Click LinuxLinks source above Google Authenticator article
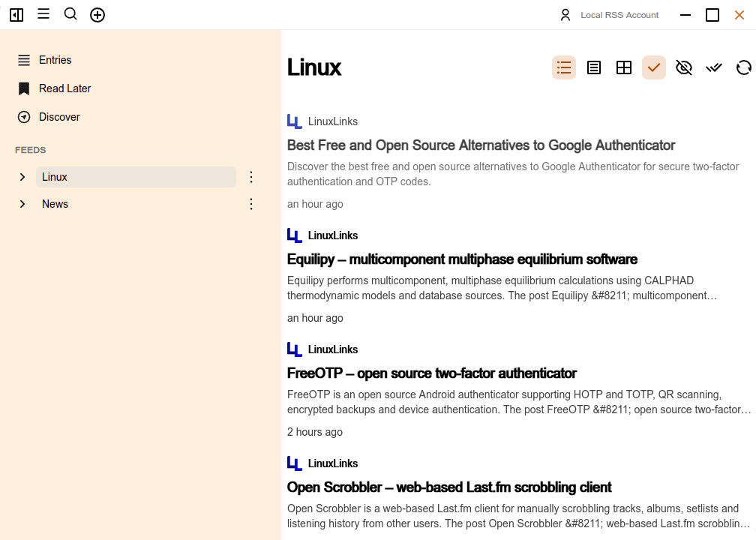756x540 pixels. click(333, 121)
